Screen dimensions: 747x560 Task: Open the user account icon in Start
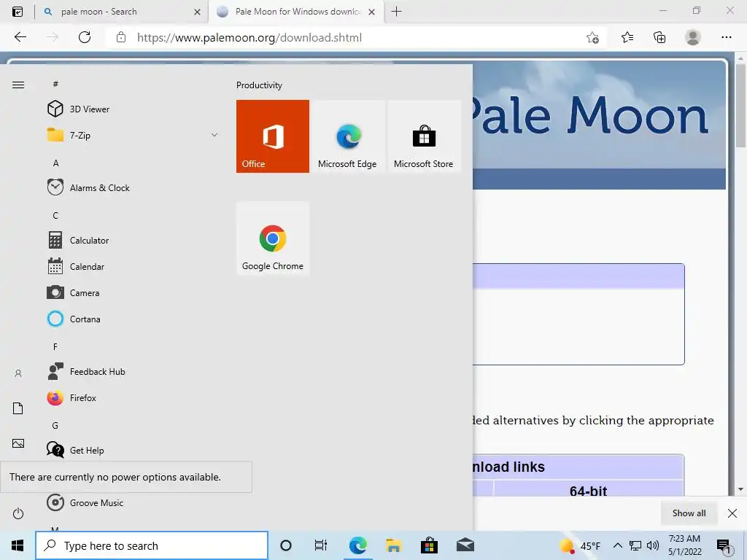[x=18, y=374]
